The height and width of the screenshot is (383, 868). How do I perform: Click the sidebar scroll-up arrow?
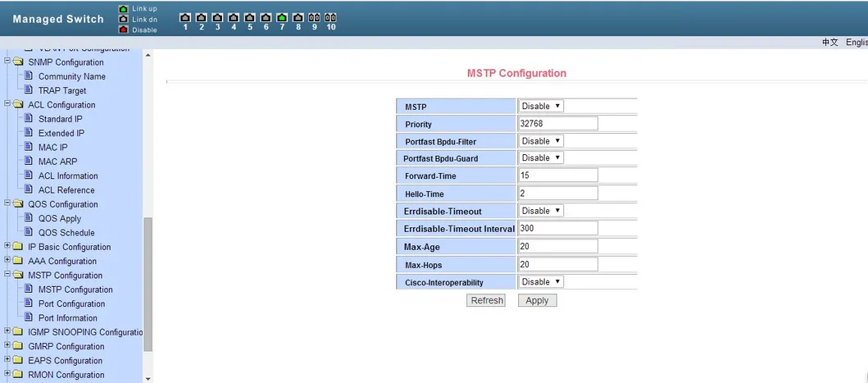click(x=148, y=54)
